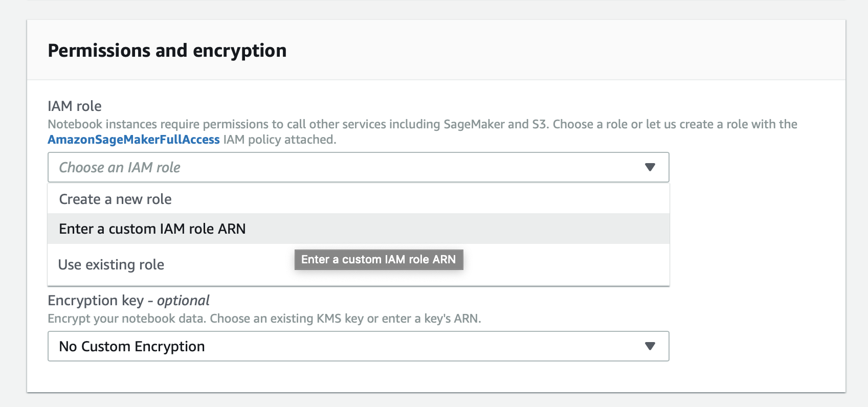Expand the 'No Custom Encryption' dropdown
The height and width of the screenshot is (407, 868).
pos(358,346)
